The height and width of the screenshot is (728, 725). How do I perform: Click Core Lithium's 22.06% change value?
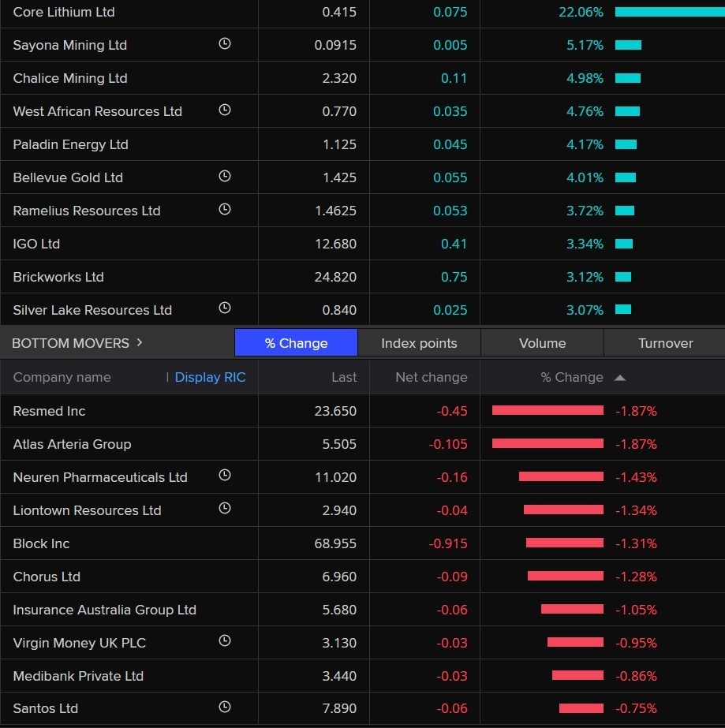tap(581, 12)
